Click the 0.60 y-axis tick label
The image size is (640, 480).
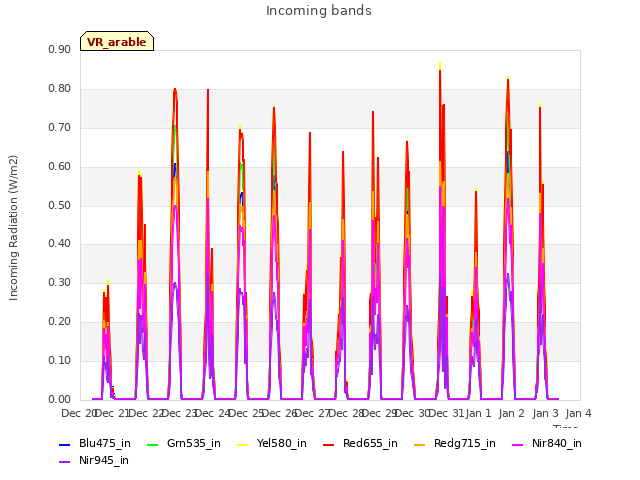60,167
